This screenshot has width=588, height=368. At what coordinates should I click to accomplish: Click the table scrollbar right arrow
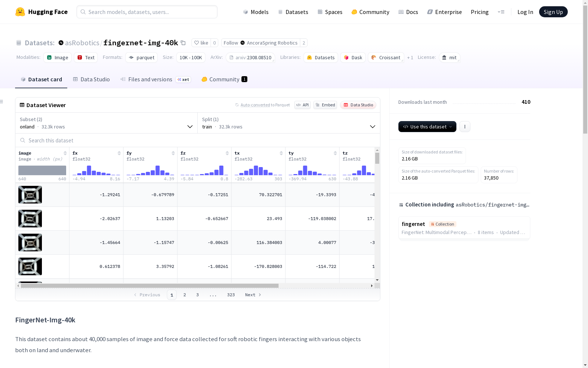pyautogui.click(x=372, y=286)
